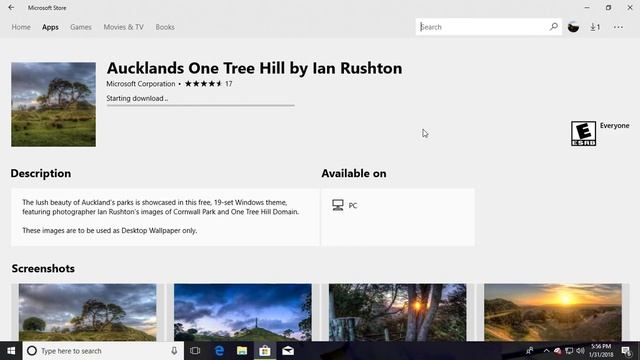
Task: Click the magnifier search icon
Action: (553, 27)
